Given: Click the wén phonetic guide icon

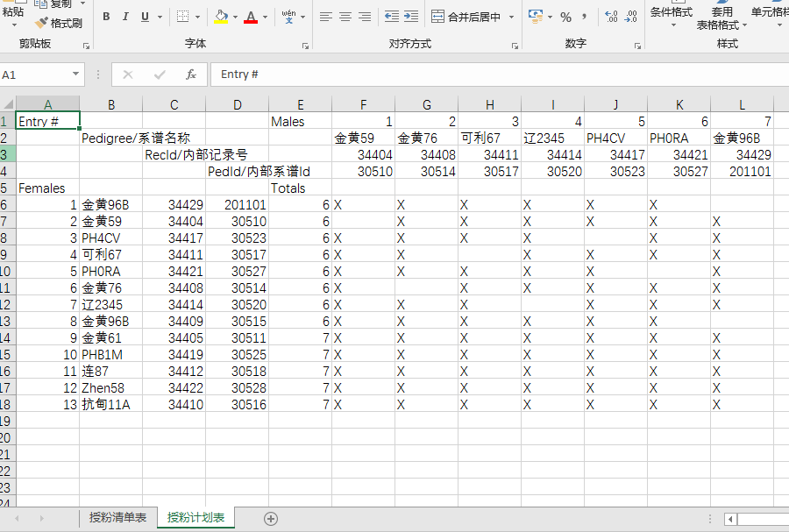Looking at the screenshot, I should [x=288, y=17].
